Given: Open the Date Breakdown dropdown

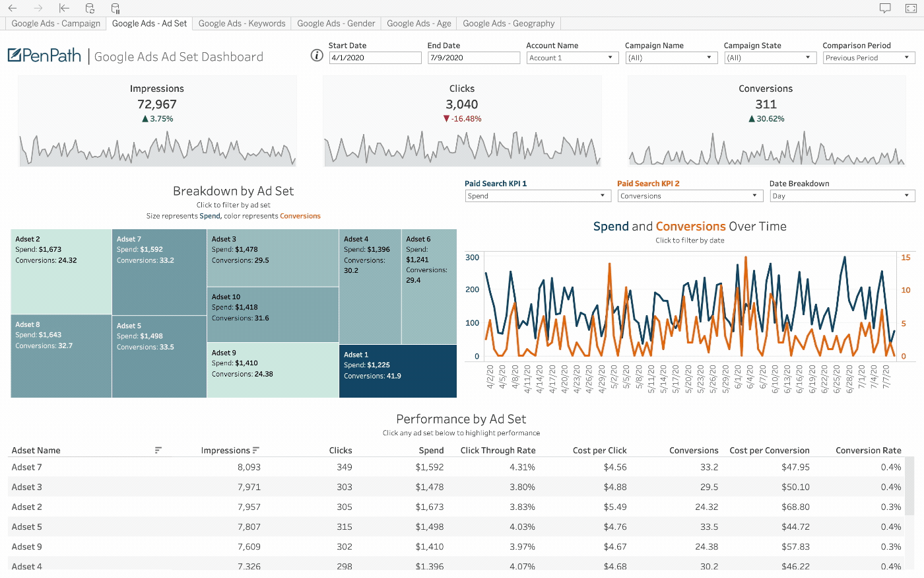Looking at the screenshot, I should [x=843, y=196].
